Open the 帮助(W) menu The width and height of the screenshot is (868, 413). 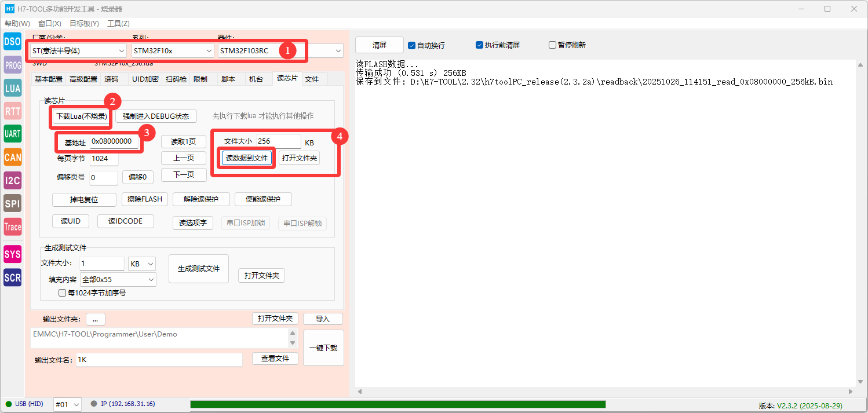[17, 24]
